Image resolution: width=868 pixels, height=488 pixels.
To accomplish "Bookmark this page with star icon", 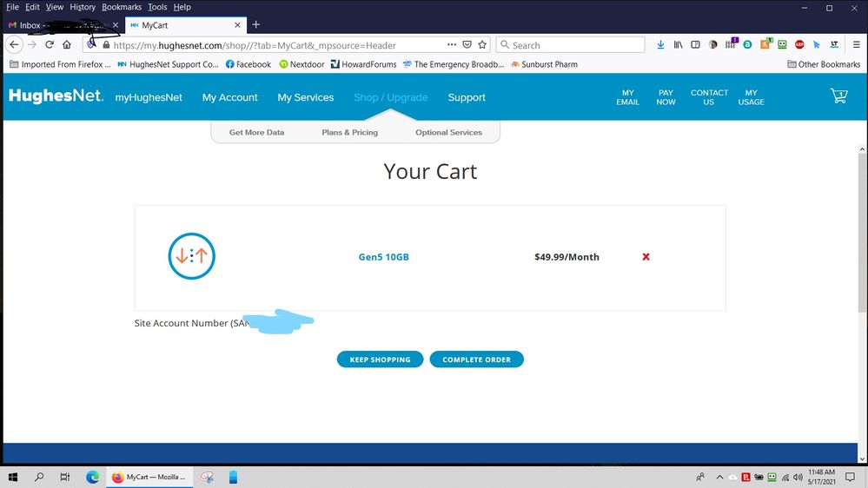I will (x=482, y=44).
